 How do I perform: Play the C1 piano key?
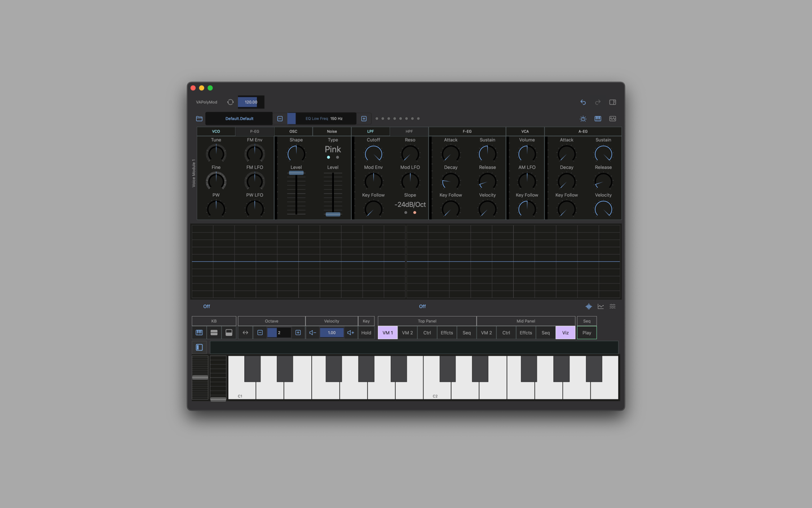241,390
